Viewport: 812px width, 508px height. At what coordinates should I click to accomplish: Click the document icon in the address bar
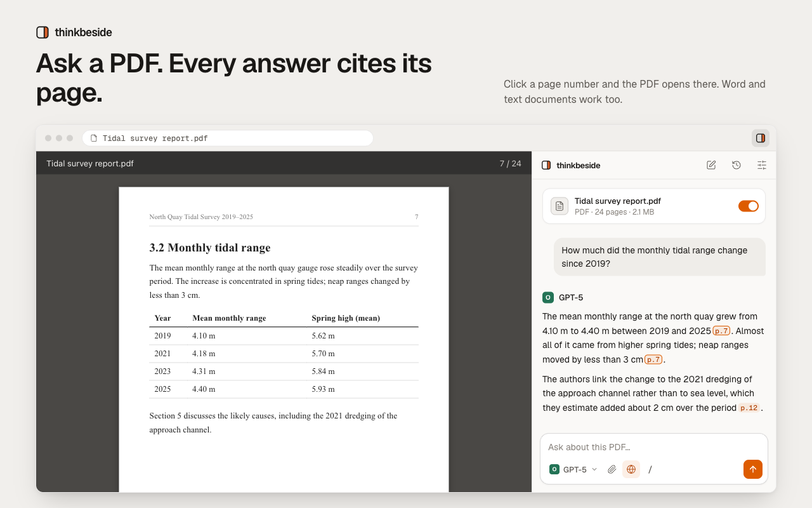pos(94,138)
